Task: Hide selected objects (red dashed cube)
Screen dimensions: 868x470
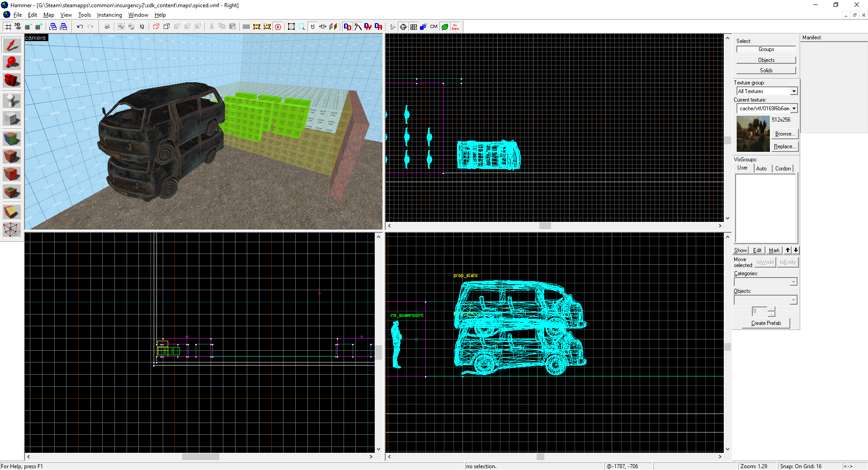Action: point(156,27)
